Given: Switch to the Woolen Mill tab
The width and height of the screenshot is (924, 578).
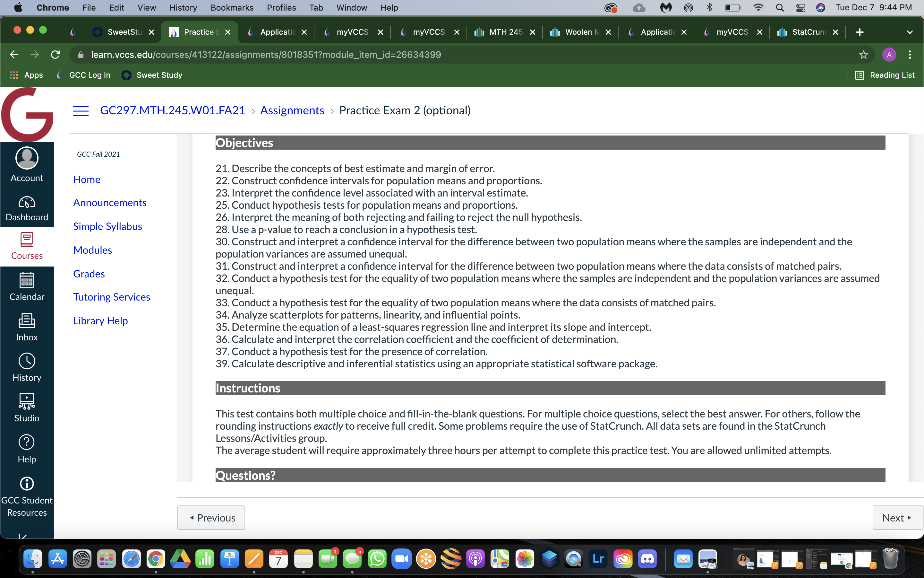Looking at the screenshot, I should tap(581, 32).
